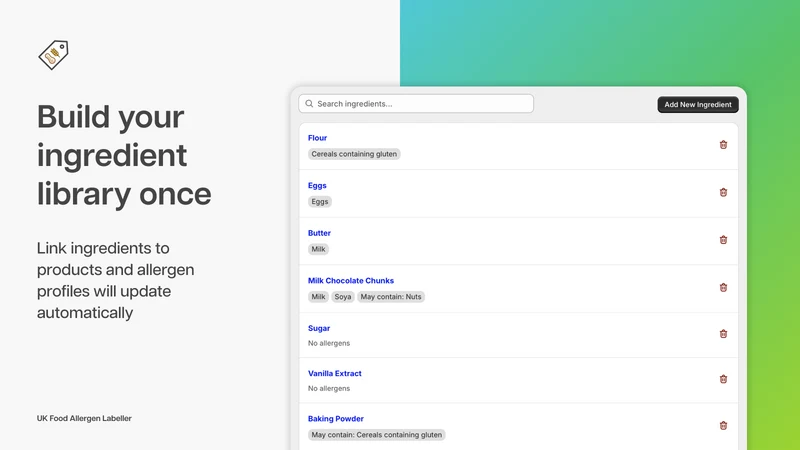Click No allergens text under Sugar
The image size is (800, 450).
[x=329, y=343]
